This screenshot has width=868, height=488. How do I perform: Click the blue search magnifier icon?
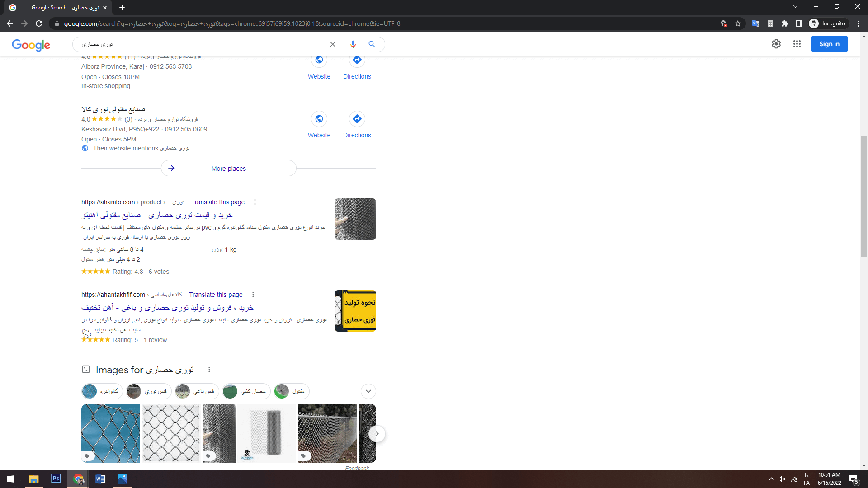[372, 44]
